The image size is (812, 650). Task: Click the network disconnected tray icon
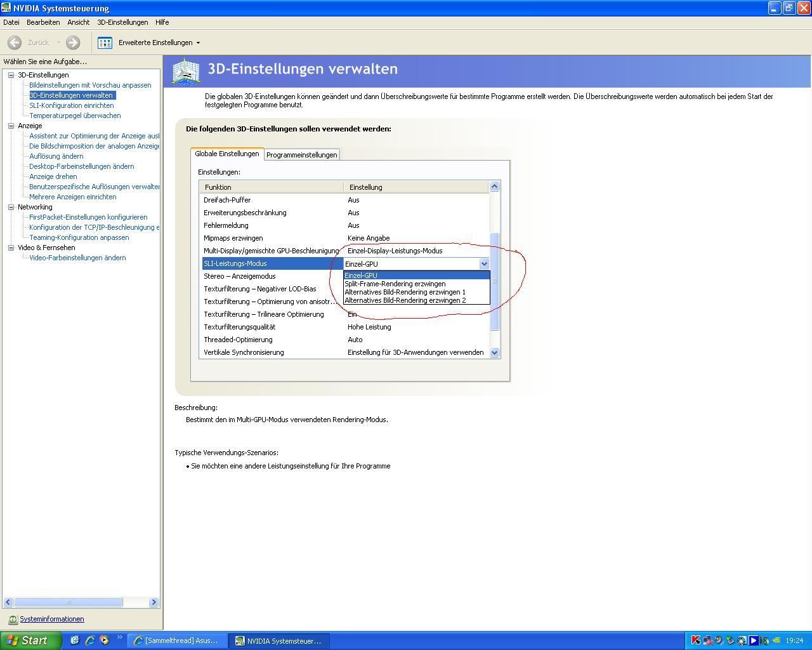(708, 640)
